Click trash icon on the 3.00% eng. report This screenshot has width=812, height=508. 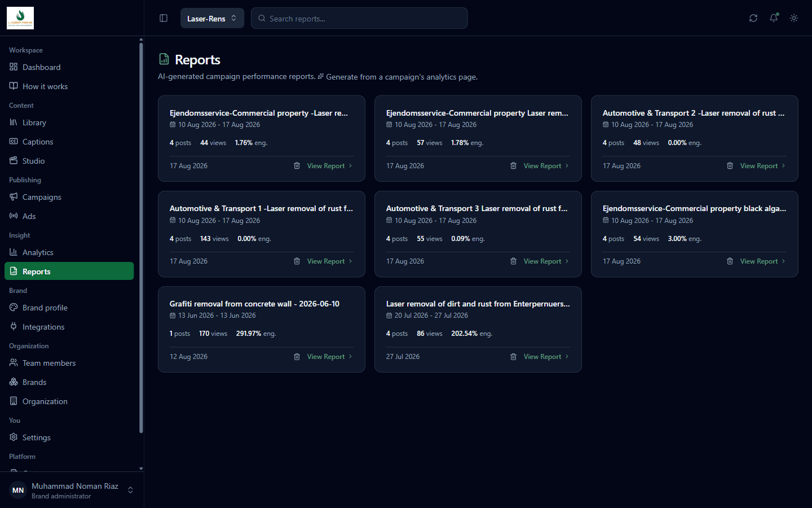coord(730,261)
